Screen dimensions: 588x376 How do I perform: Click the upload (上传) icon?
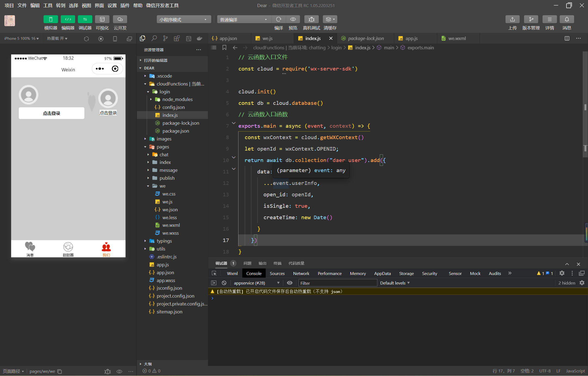click(x=512, y=19)
